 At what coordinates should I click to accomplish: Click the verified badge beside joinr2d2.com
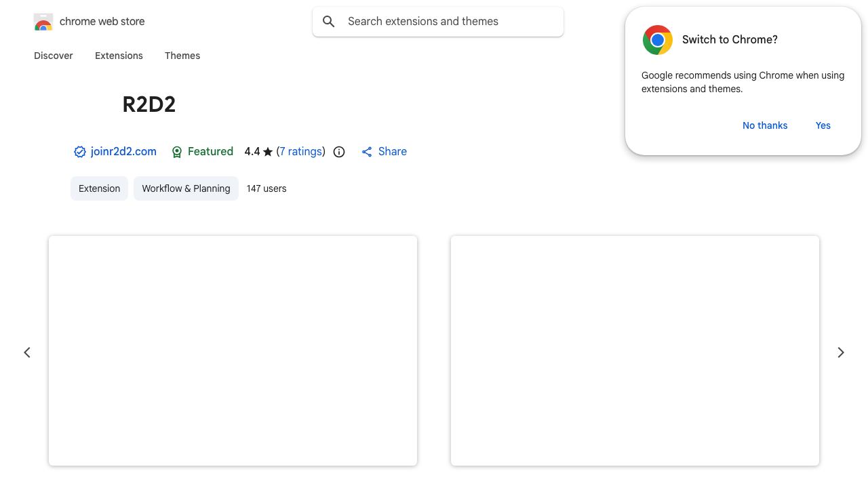pos(80,152)
